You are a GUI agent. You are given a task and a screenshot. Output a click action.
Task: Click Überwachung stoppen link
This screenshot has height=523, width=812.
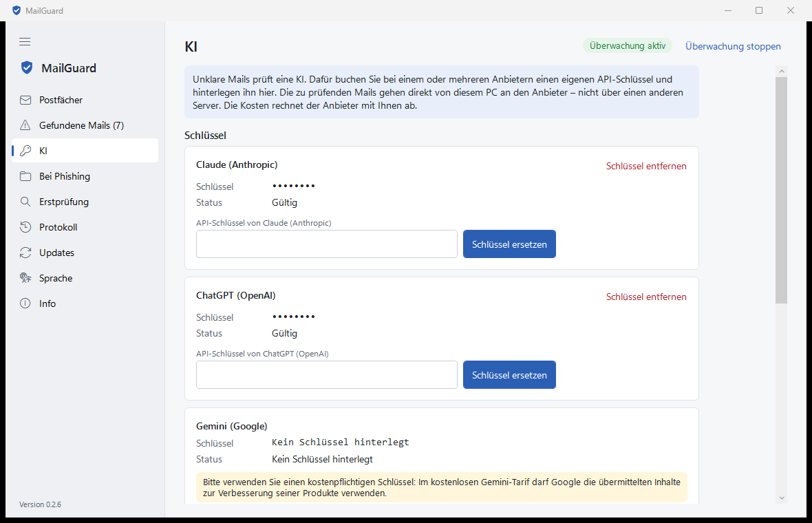(733, 46)
